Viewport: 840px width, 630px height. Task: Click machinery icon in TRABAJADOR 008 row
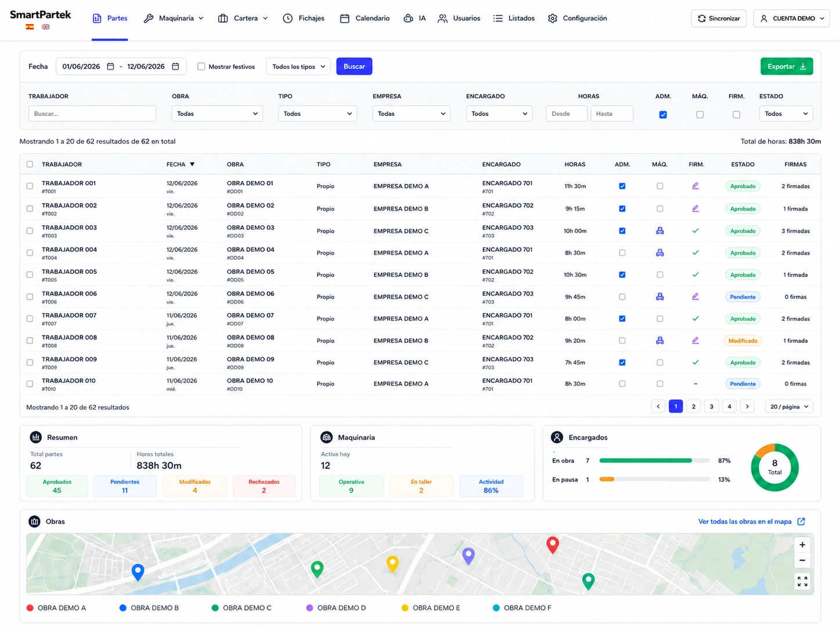tap(660, 341)
